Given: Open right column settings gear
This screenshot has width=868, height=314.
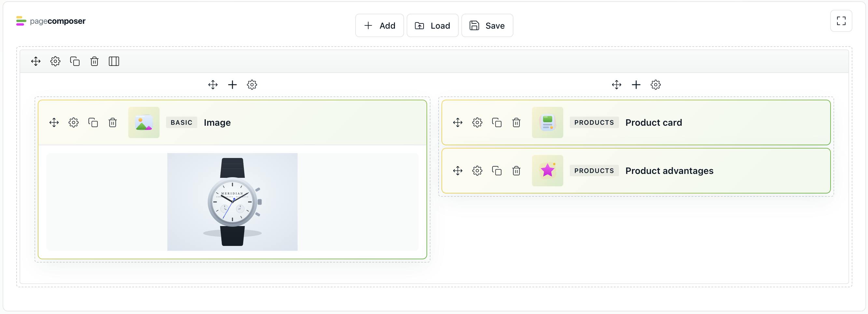Looking at the screenshot, I should (x=656, y=85).
